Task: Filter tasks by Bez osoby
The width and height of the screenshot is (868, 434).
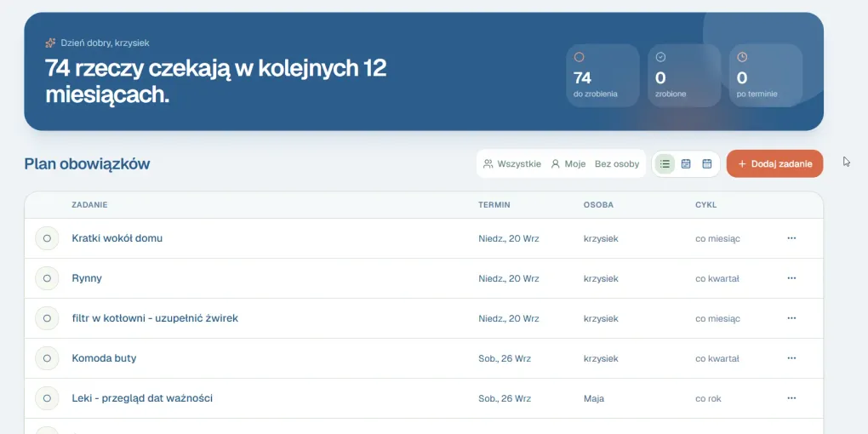Action: 617,164
